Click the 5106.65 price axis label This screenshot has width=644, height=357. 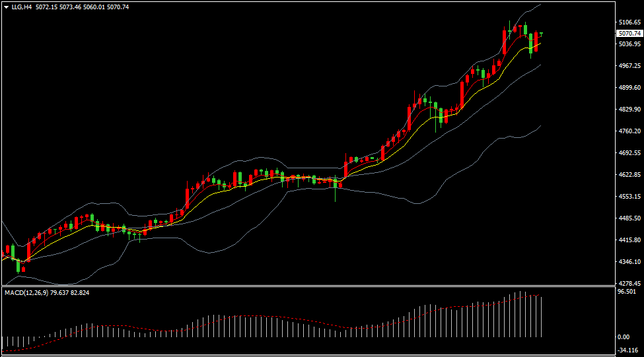point(629,22)
